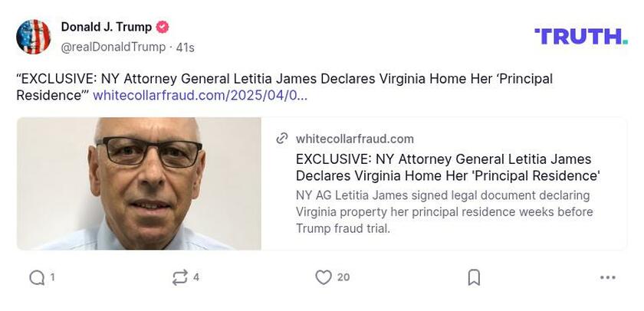Like the post with heart icon
This screenshot has height=311, width=644.
pyautogui.click(x=324, y=277)
